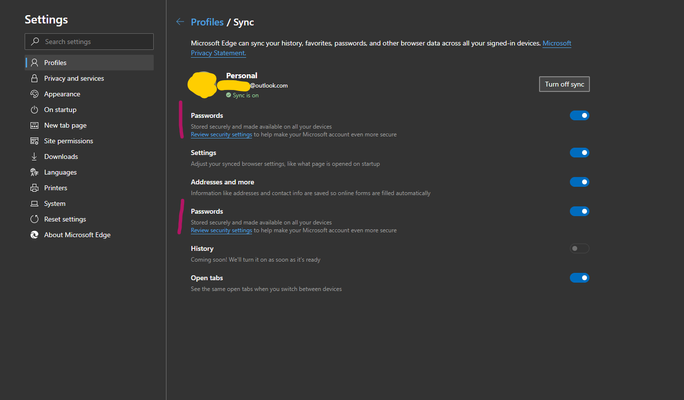Screen dimensions: 684x400
Task: Click the Site permissions icon
Action: pyautogui.click(x=34, y=141)
